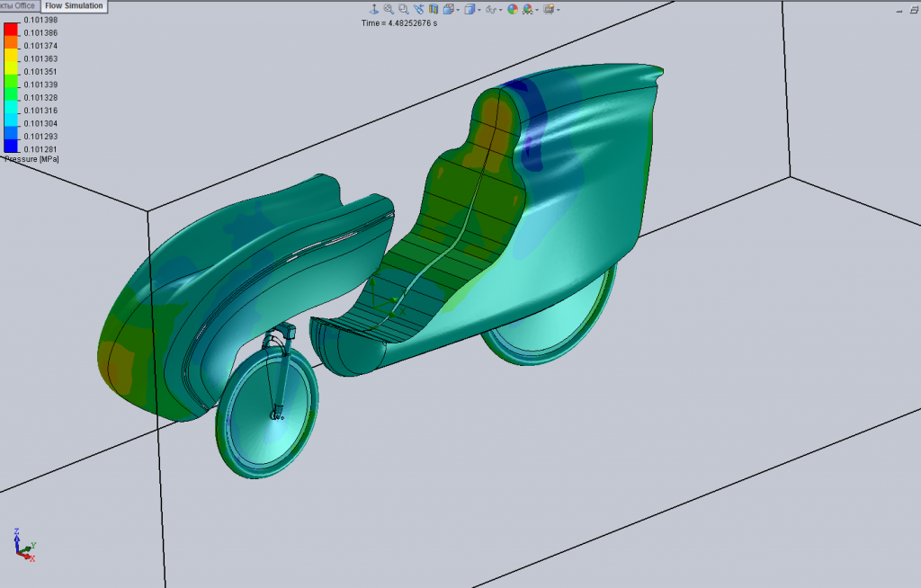Click the Apply Scene icon

click(527, 9)
